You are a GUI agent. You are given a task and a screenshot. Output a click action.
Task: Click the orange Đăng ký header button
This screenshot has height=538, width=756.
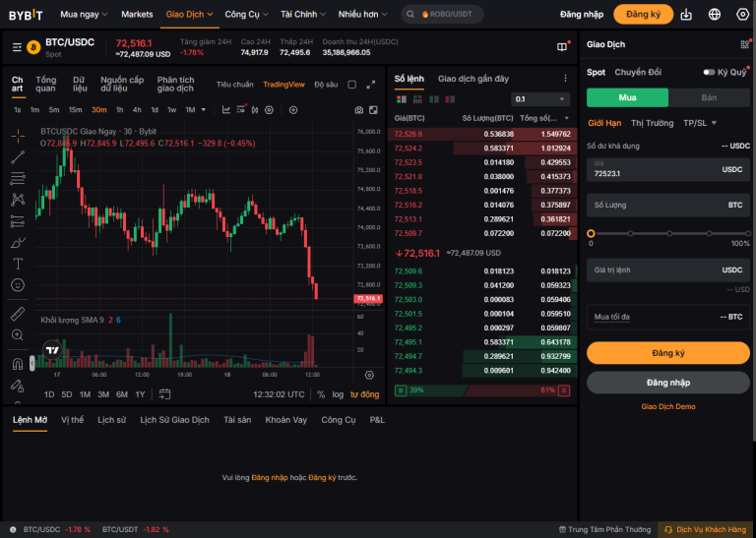[643, 15]
